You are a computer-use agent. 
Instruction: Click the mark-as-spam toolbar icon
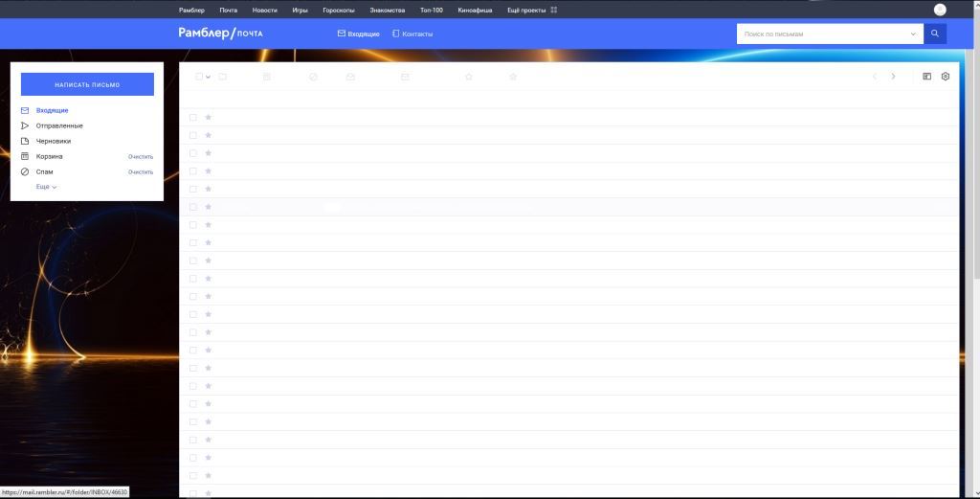point(313,77)
